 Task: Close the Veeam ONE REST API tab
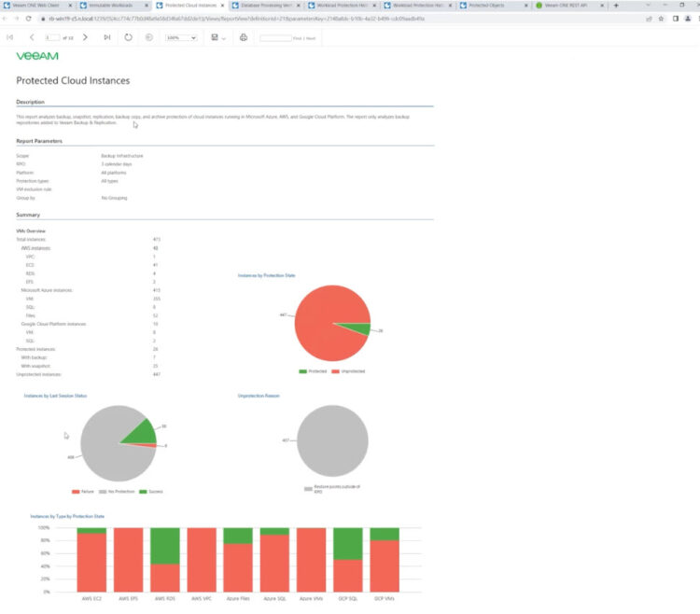[602, 6]
